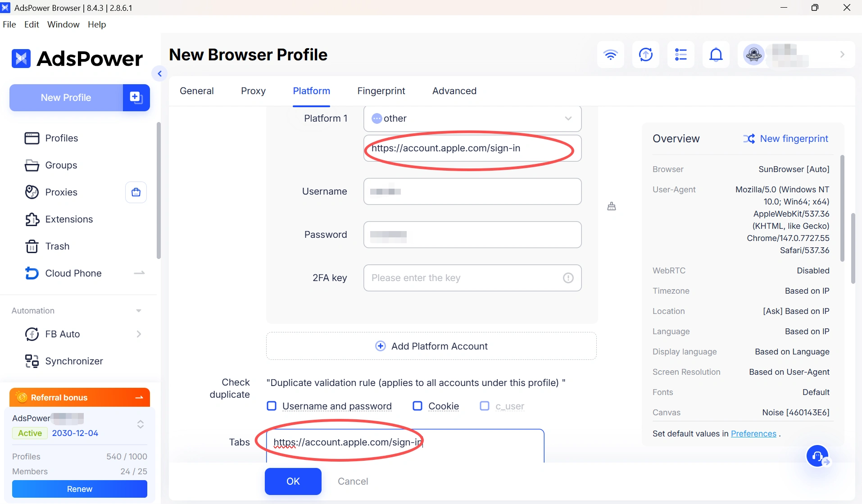Click the user avatar icon
This screenshot has width=862, height=504.
point(754,54)
